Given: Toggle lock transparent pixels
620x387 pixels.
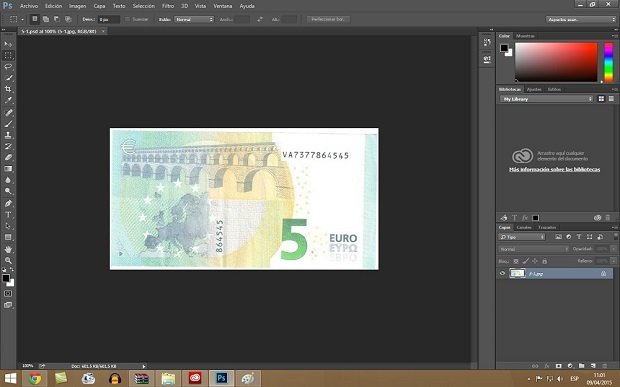Looking at the screenshot, I should point(516,261).
